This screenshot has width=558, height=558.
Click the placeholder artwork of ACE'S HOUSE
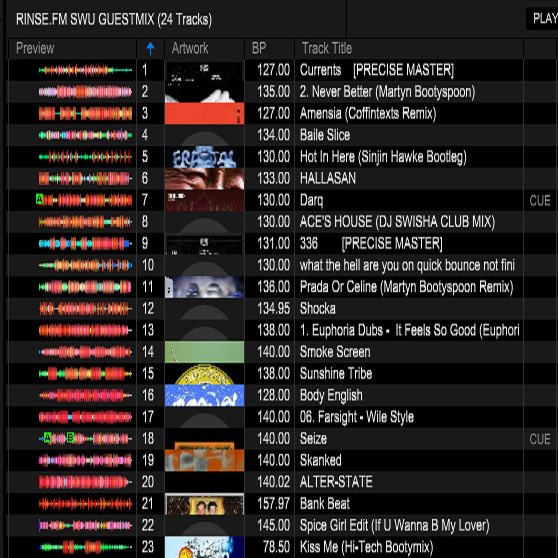(205, 222)
